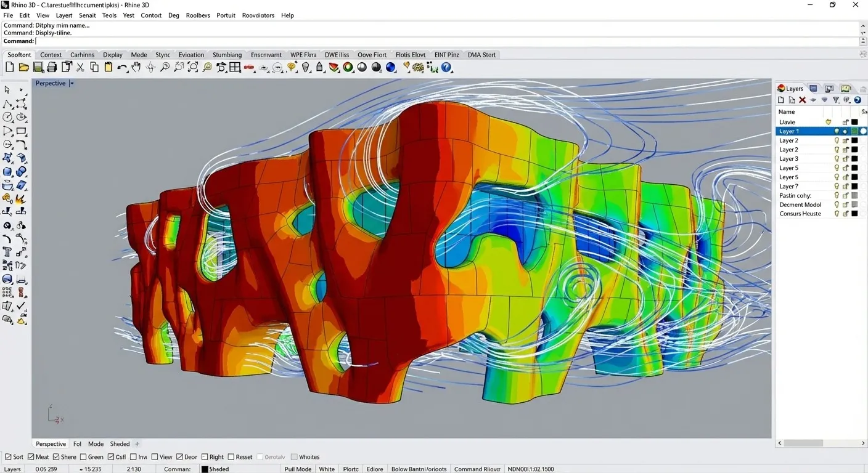Switch to the Dixplay toolbar tab
The height and width of the screenshot is (473, 868).
tap(113, 55)
